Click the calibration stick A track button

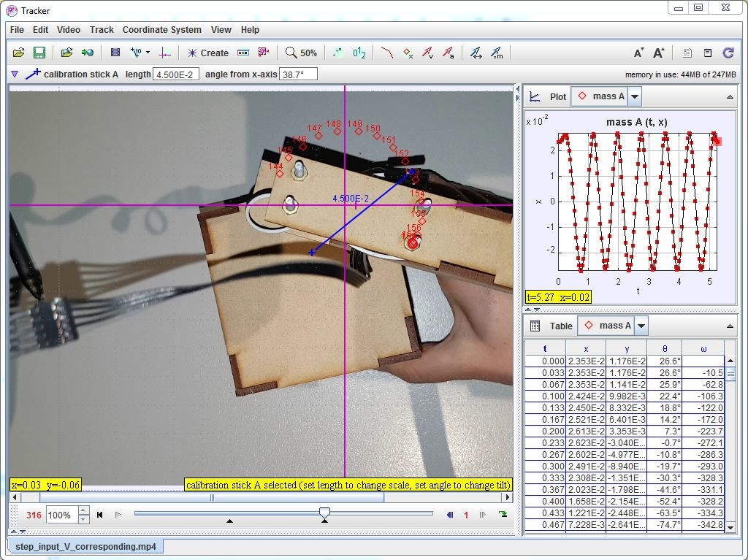[x=72, y=74]
